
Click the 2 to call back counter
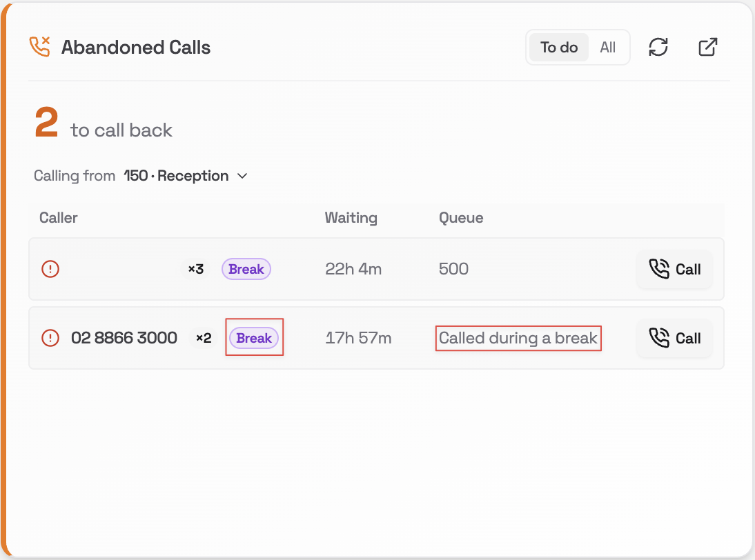click(x=103, y=123)
